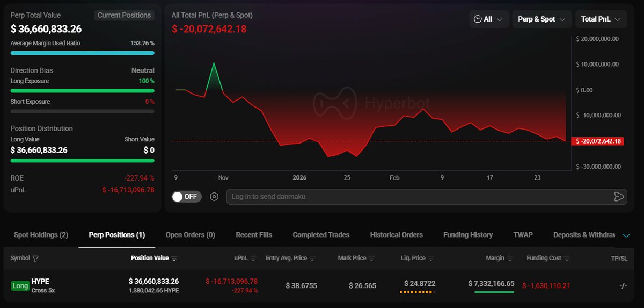Open the Total PnL dropdown

601,19
